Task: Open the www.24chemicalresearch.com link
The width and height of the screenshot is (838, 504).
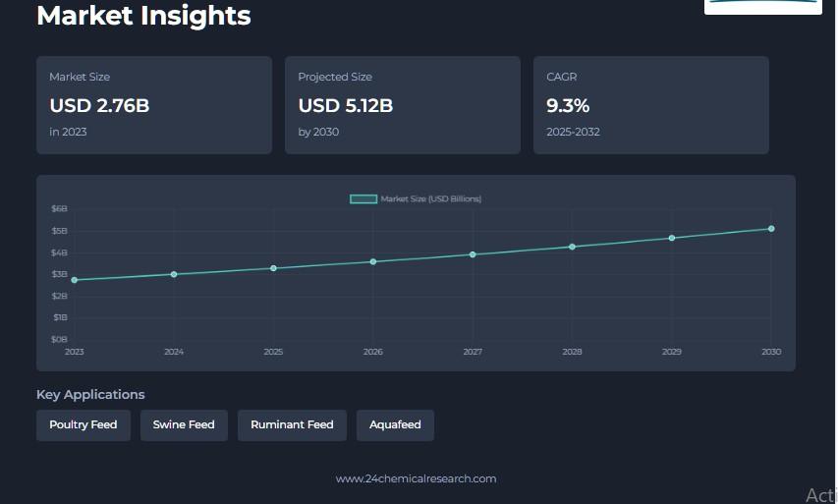Action: click(x=416, y=479)
